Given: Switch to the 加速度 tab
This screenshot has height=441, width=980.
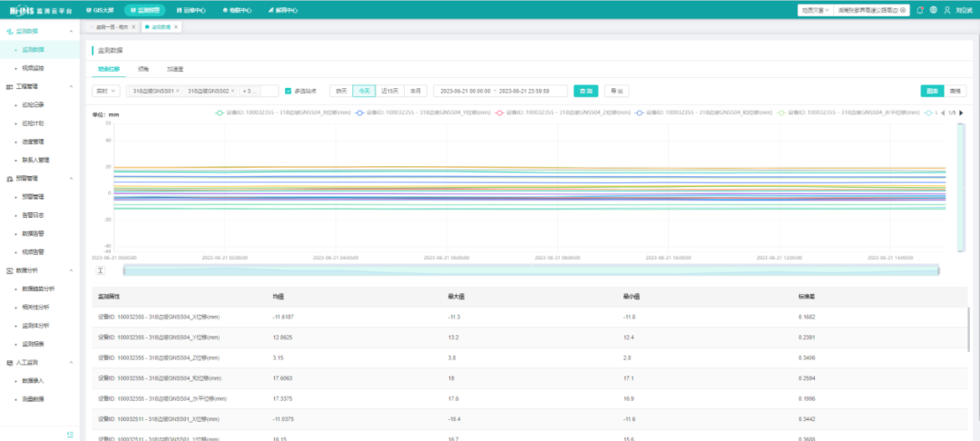Looking at the screenshot, I should pyautogui.click(x=175, y=69).
